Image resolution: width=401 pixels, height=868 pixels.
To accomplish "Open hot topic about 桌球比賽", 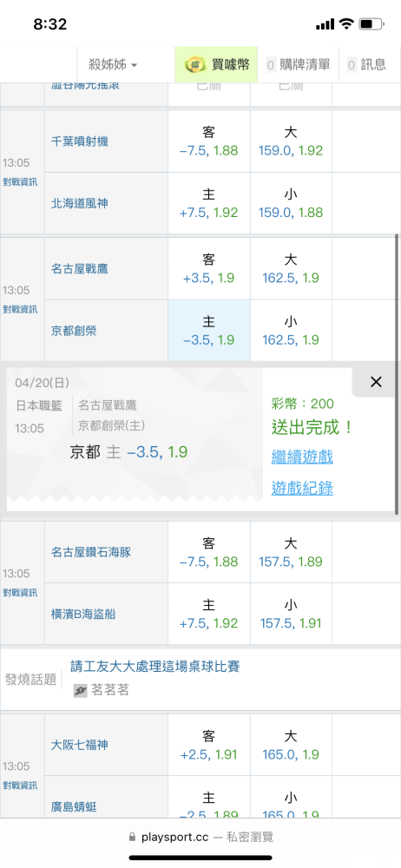I will point(155,666).
